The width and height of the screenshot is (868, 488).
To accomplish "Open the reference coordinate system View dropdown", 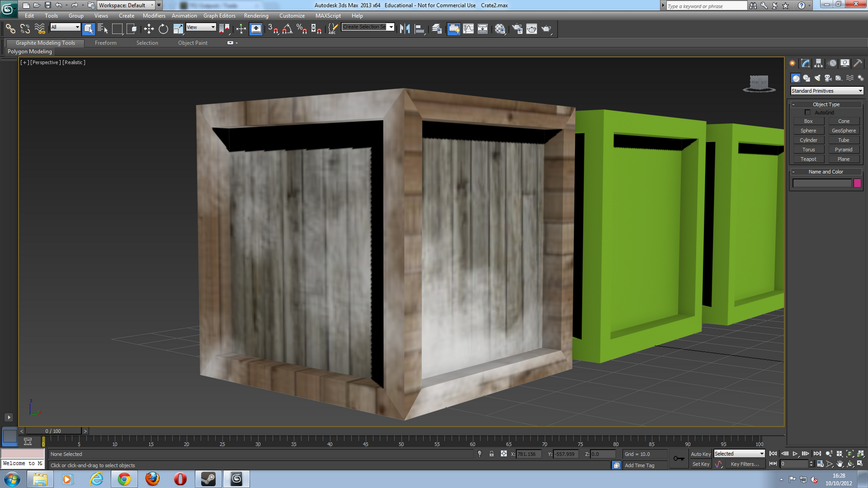I will click(x=201, y=27).
